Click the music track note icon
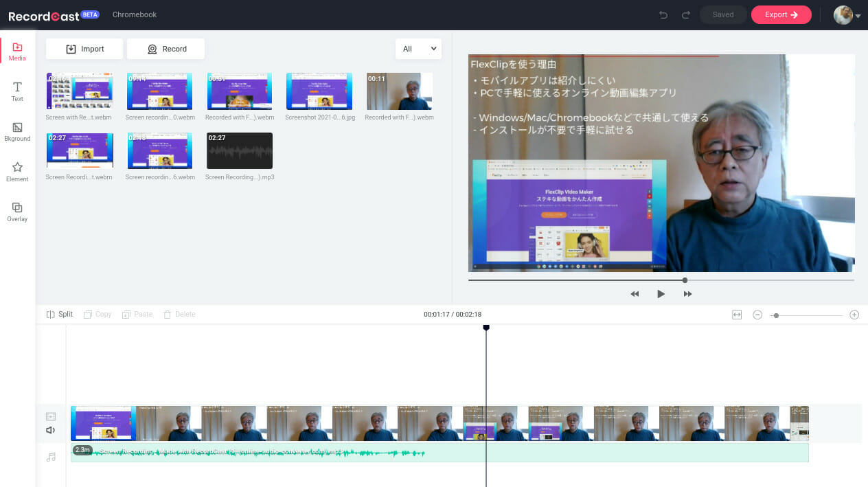 pyautogui.click(x=51, y=457)
